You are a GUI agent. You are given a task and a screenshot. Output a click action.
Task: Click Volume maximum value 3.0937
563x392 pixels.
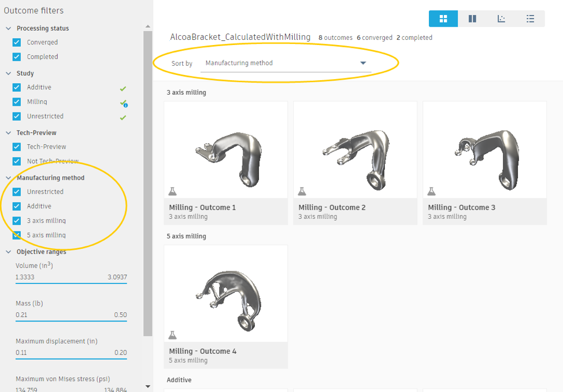117,277
